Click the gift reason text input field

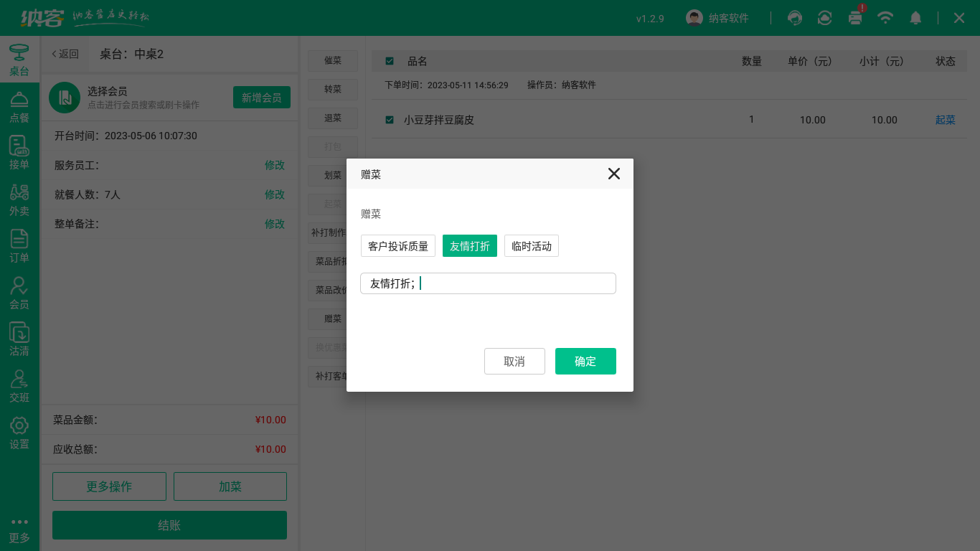pos(488,283)
